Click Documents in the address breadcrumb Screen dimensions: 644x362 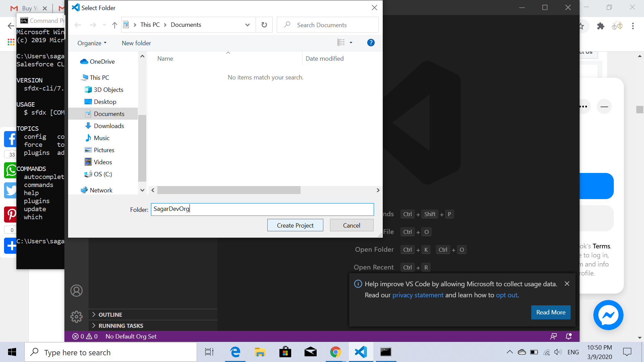186,25
